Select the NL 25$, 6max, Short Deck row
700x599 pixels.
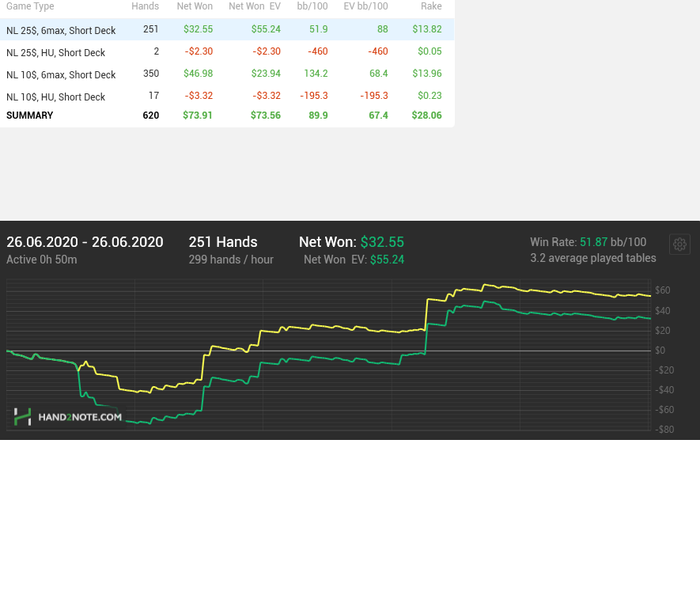coord(227,29)
